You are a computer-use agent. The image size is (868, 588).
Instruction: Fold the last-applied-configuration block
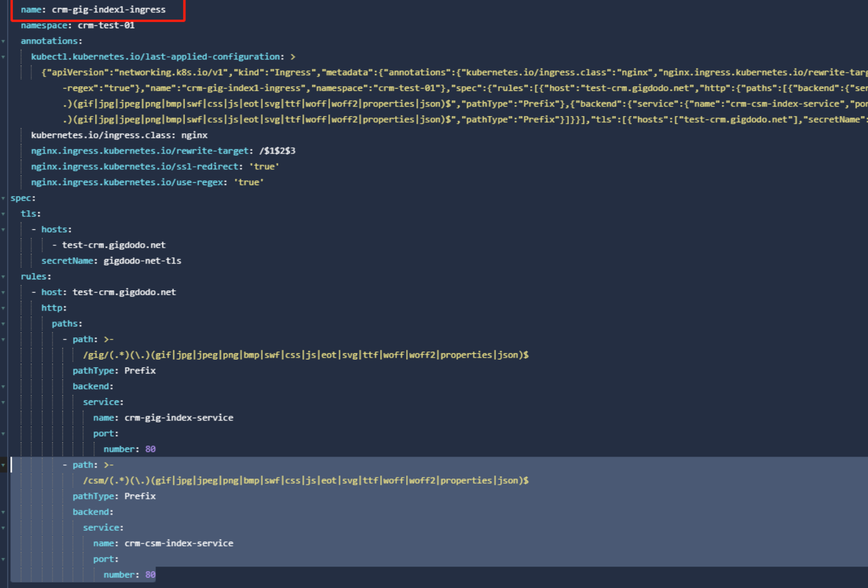(4, 57)
